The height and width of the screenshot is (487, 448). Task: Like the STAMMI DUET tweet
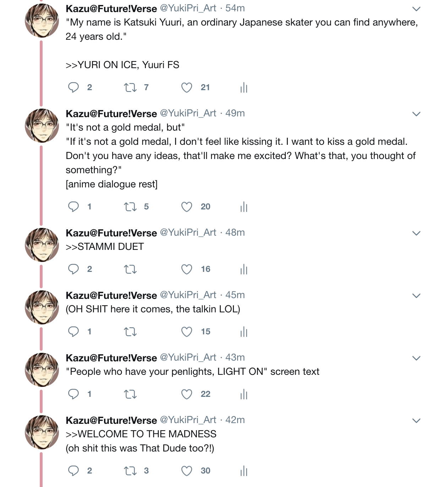point(187,269)
